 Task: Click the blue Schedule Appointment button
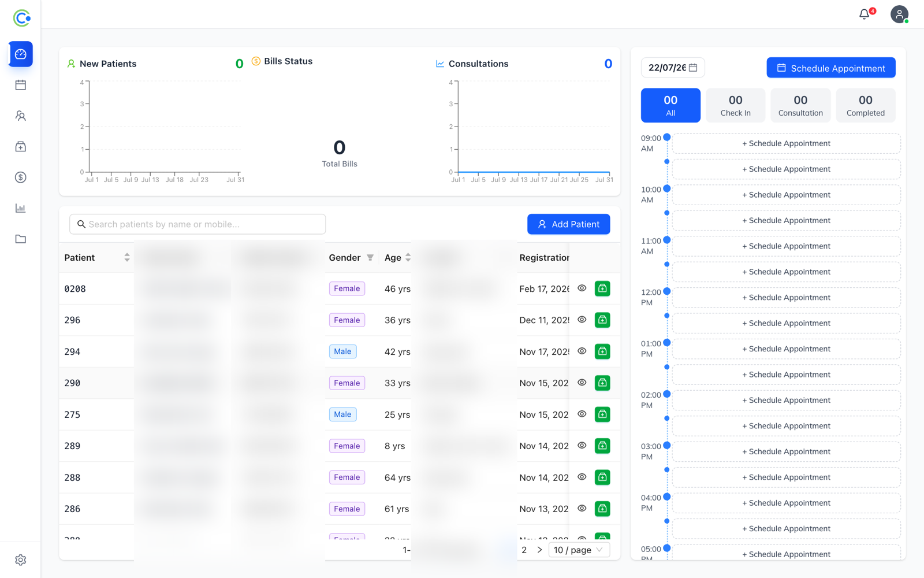(831, 68)
